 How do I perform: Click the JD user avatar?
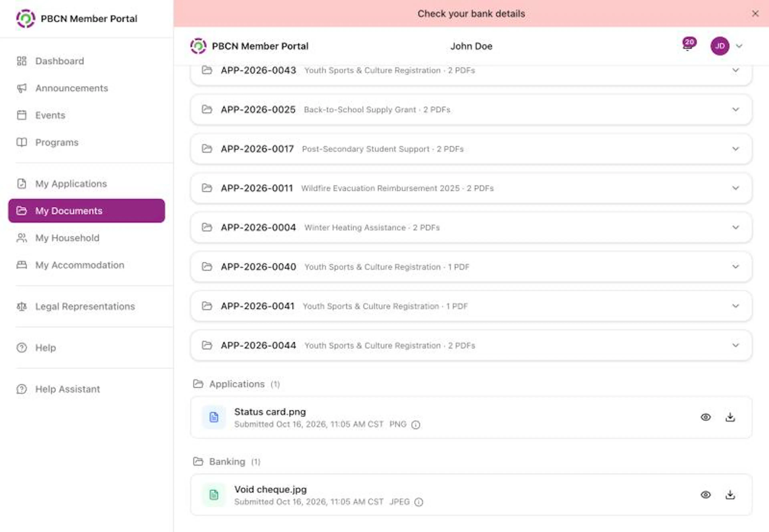pos(720,46)
